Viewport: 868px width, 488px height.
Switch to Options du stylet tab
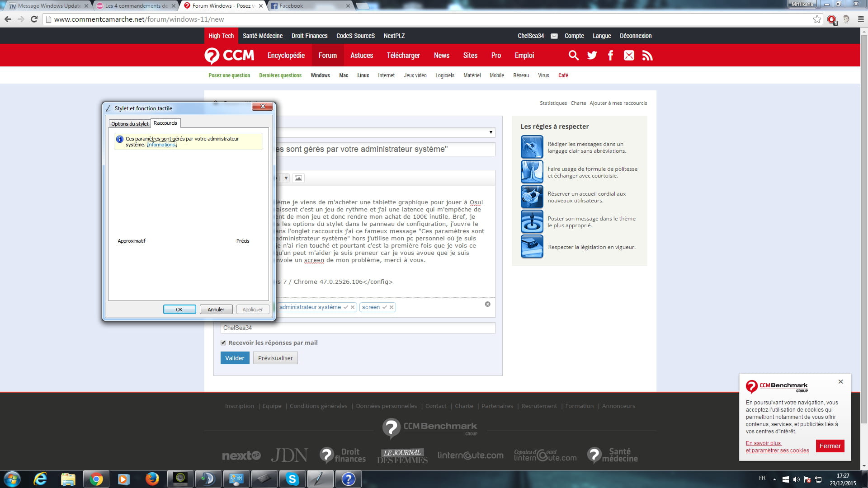130,124
